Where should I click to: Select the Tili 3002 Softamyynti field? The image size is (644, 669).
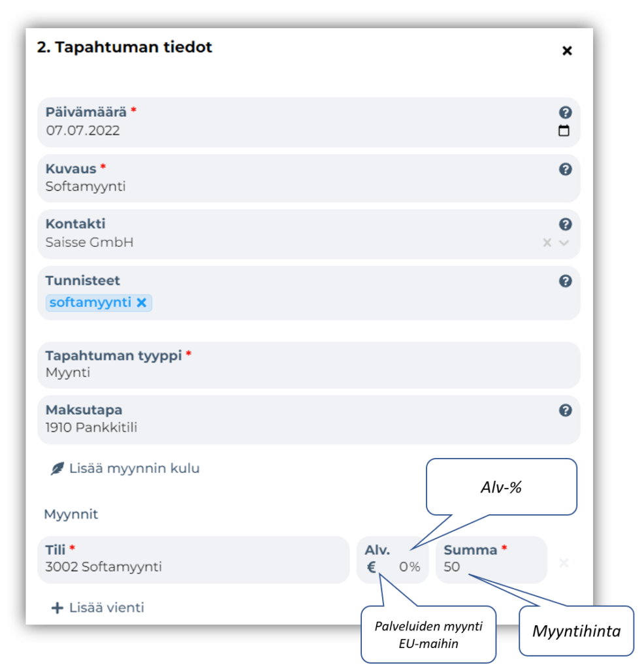[193, 559]
